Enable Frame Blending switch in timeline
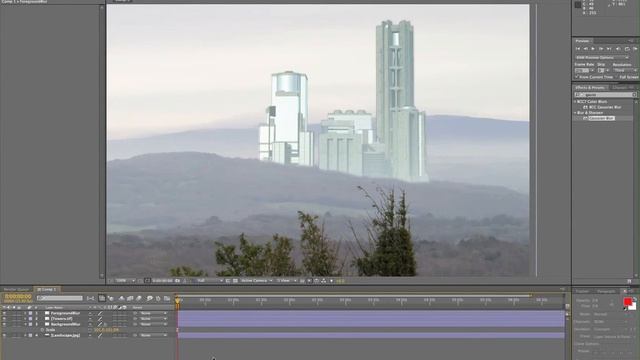This screenshot has height=360, width=640. [x=130, y=298]
